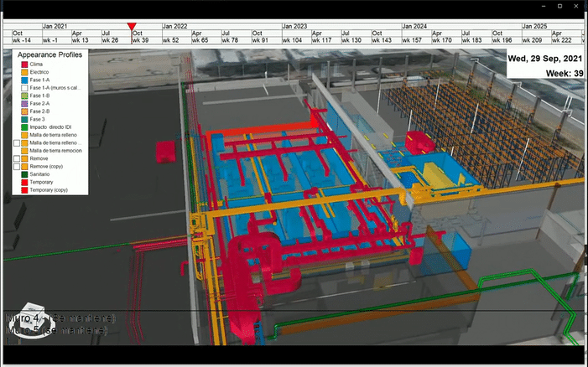The height and width of the screenshot is (367, 588).
Task: Click the Fase 3 teal swatch
Action: coord(25,120)
